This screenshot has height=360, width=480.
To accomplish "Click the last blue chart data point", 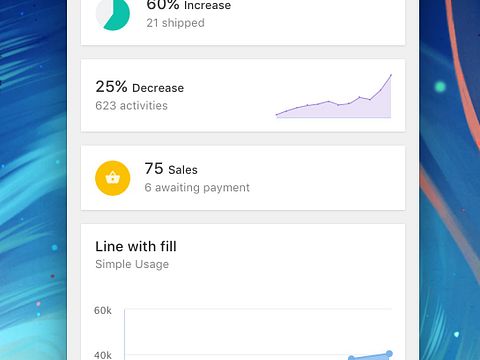I will [x=389, y=354].
